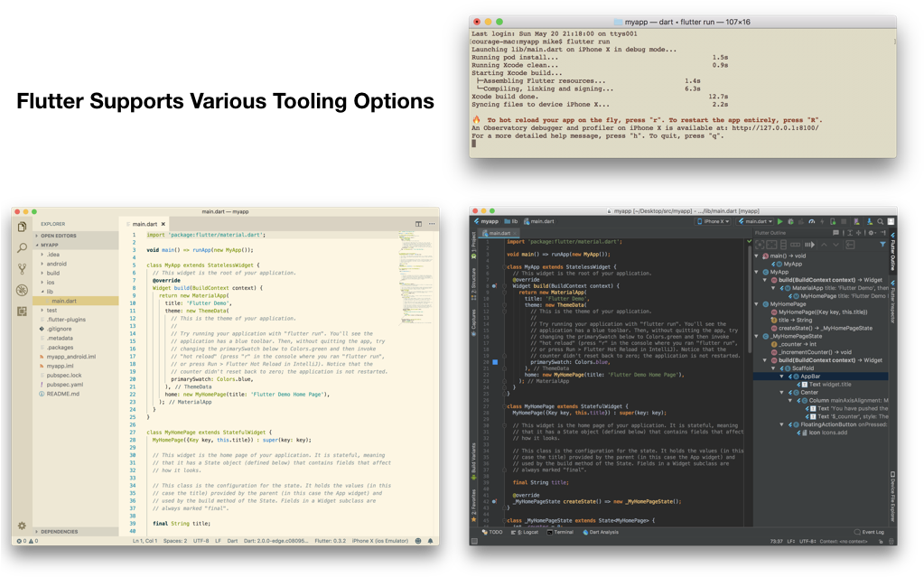Open Flutter Outline settings gear icon
The height and width of the screenshot is (577, 924).
[871, 234]
